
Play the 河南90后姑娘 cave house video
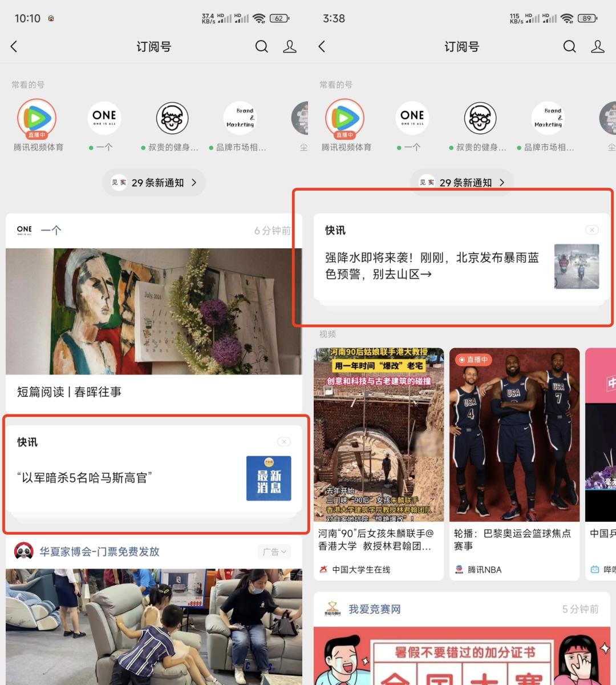click(379, 434)
